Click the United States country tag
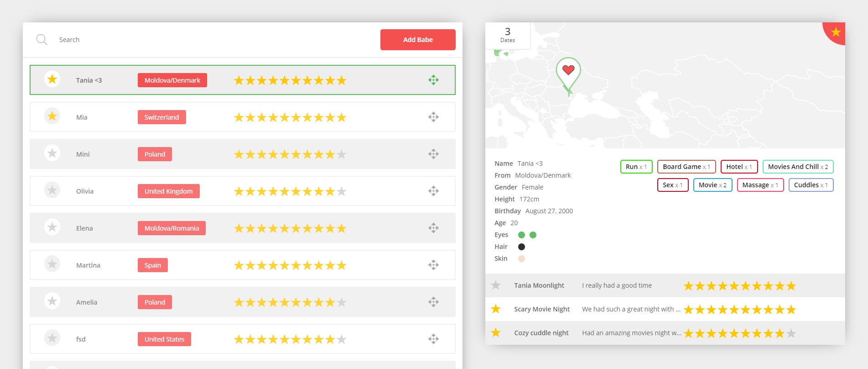The height and width of the screenshot is (369, 868). click(x=164, y=339)
